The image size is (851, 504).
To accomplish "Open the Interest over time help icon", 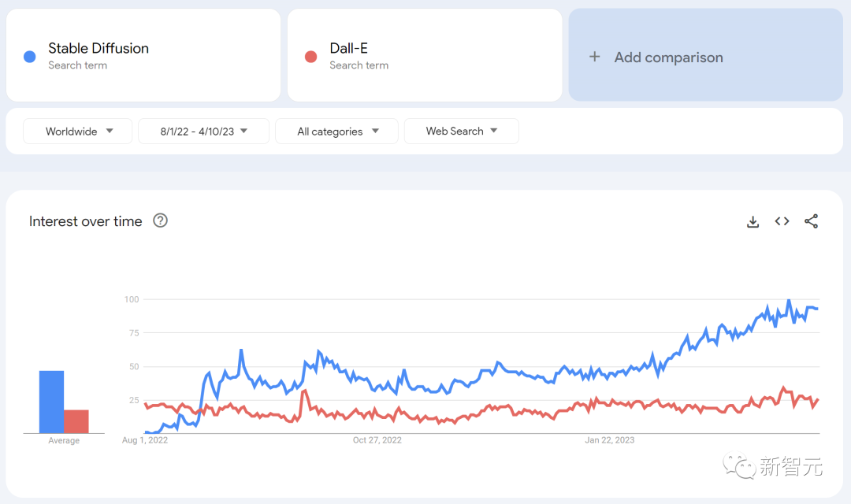I will click(160, 220).
